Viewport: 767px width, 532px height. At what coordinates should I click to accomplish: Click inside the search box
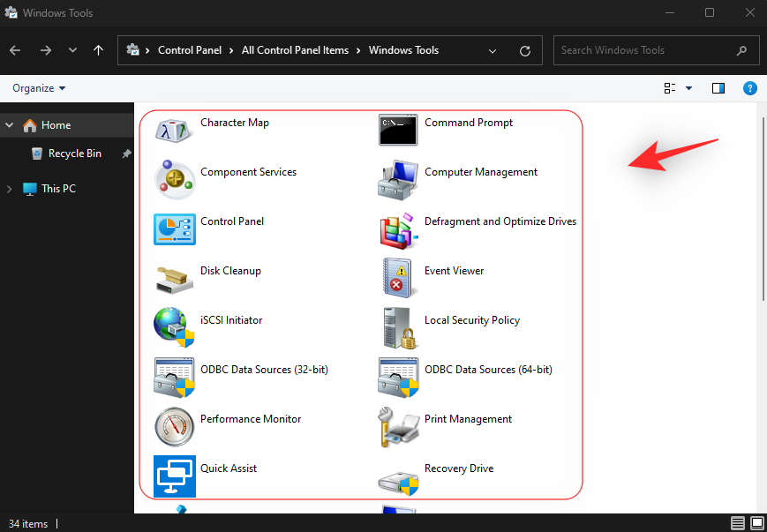[x=644, y=50]
